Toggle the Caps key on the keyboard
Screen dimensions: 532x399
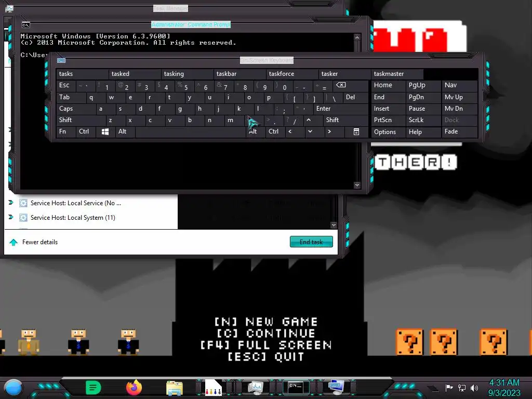(x=76, y=109)
